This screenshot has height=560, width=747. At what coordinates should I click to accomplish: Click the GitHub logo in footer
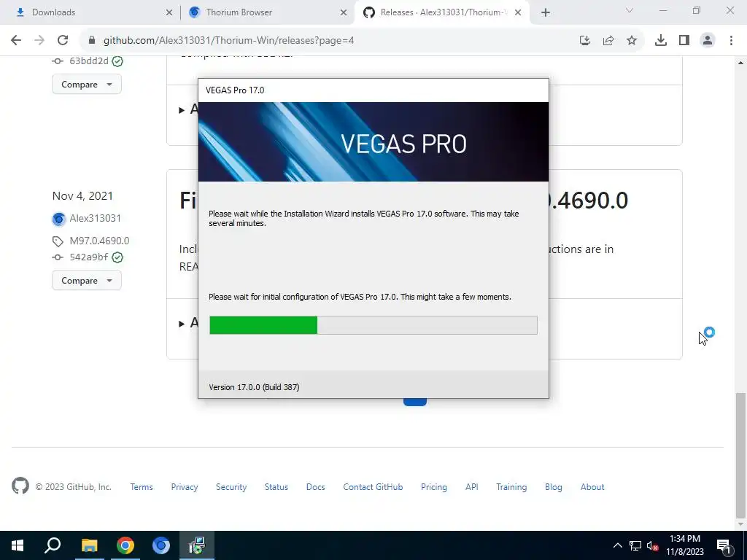[20, 486]
